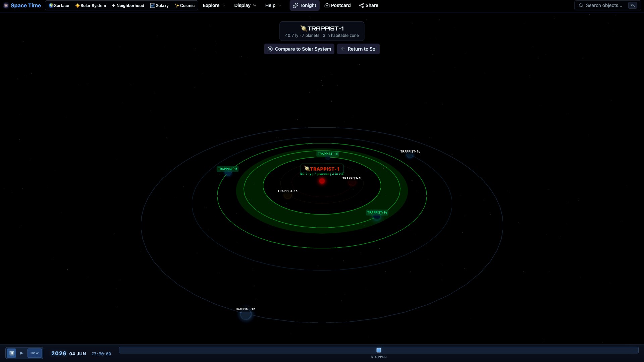Switch to Neighborhood view
Viewport: 644px width, 362px height.
click(128, 5)
